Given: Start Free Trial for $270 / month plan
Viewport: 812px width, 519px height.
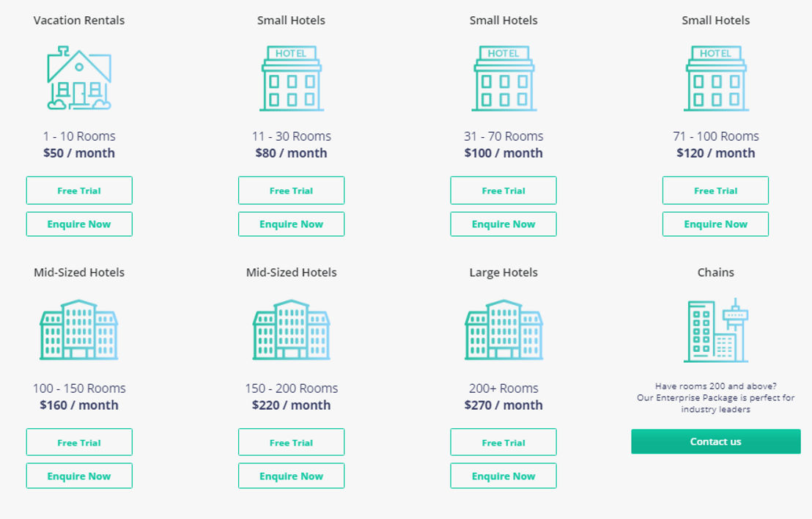Looking at the screenshot, I should [x=503, y=442].
